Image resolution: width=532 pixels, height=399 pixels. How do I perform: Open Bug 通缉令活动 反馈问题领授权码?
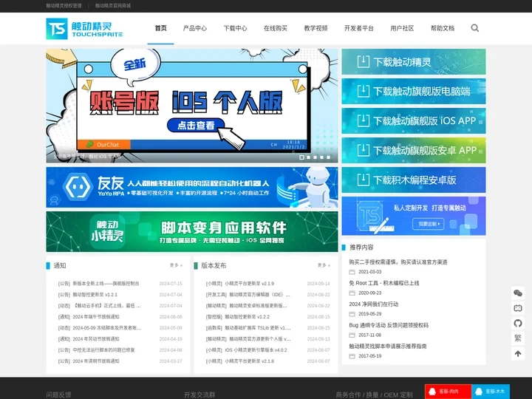point(389,325)
